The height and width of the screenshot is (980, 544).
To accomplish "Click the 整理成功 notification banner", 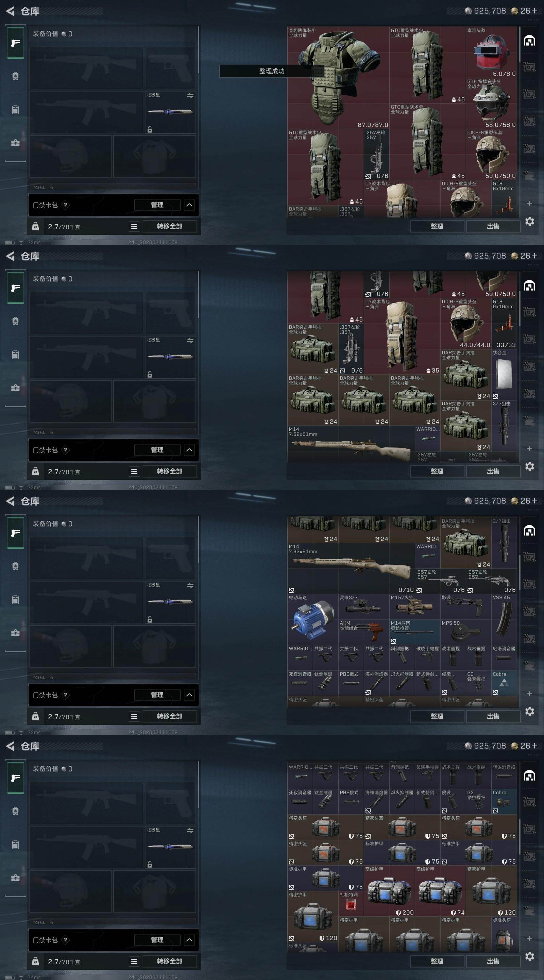I will pos(271,71).
